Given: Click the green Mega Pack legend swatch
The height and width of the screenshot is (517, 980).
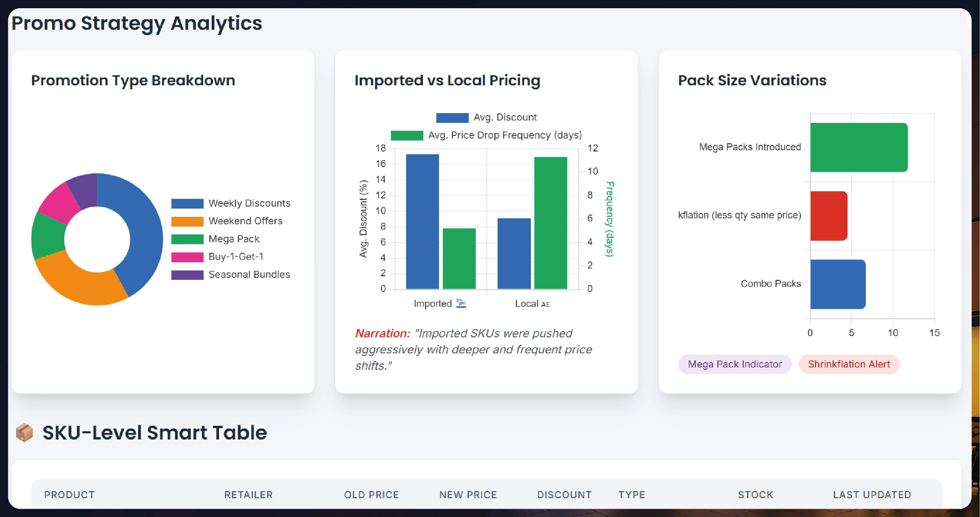Looking at the screenshot, I should pyautogui.click(x=187, y=239).
